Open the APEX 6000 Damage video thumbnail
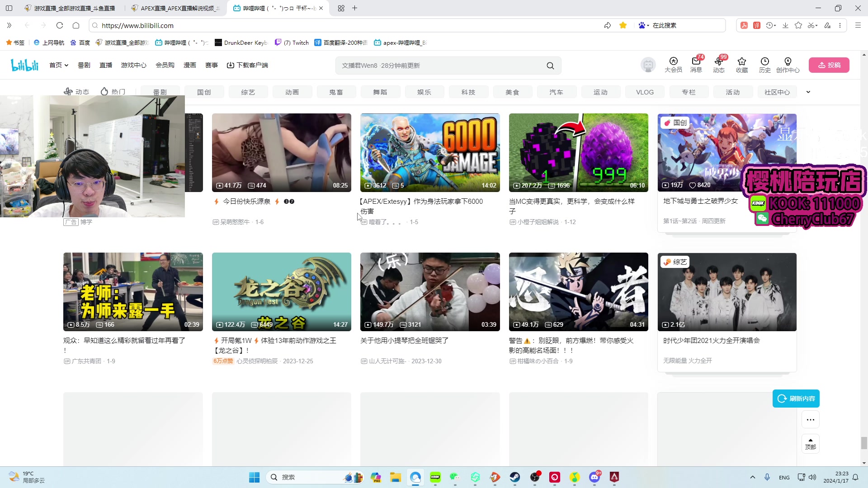 [x=430, y=153]
